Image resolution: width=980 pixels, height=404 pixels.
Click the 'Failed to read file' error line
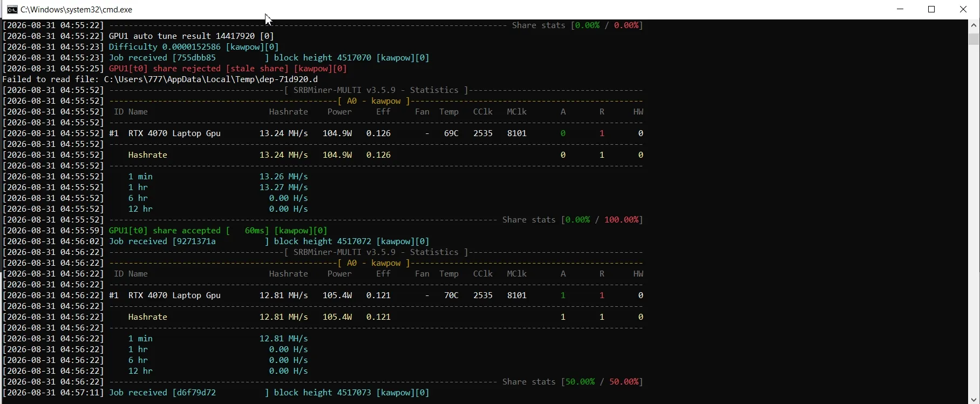161,79
